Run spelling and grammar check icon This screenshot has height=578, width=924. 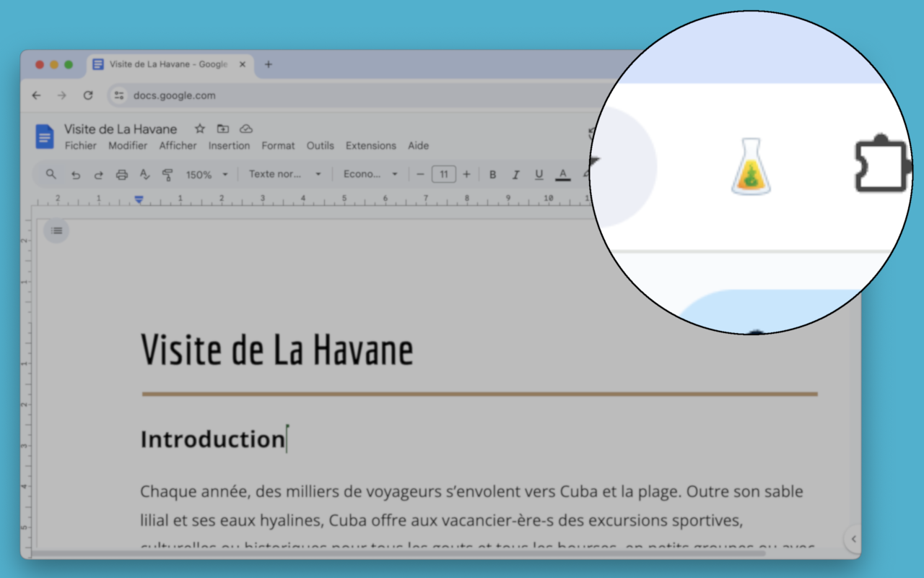tap(144, 174)
